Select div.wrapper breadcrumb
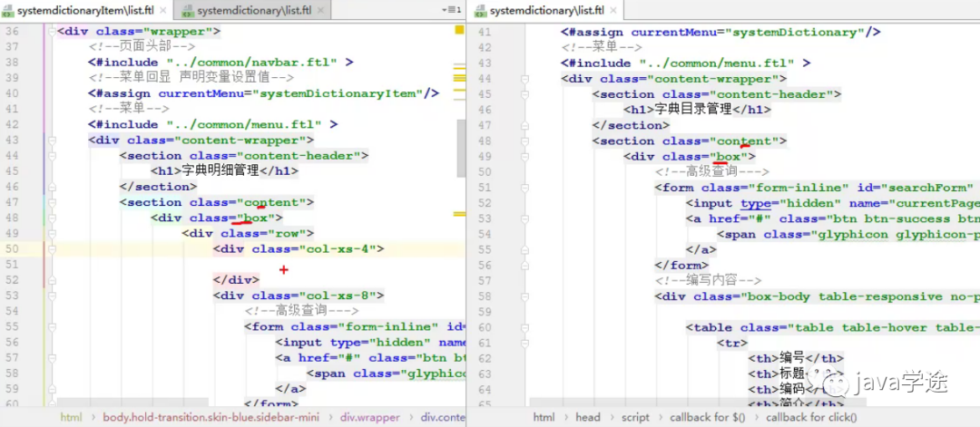 pyautogui.click(x=369, y=417)
